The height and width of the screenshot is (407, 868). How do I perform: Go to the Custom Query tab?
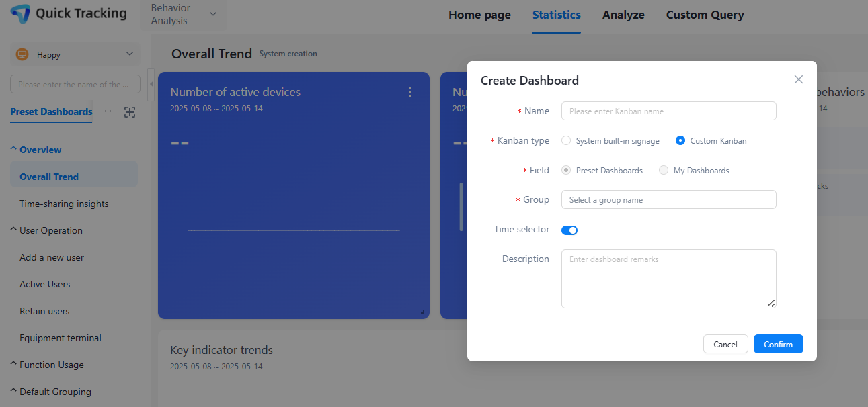[705, 15]
